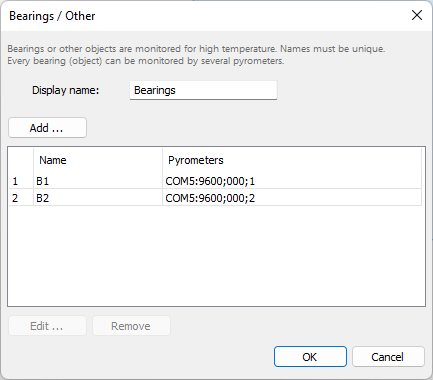Cancel the Bearings dialog
The width and height of the screenshot is (433, 380).
(388, 357)
